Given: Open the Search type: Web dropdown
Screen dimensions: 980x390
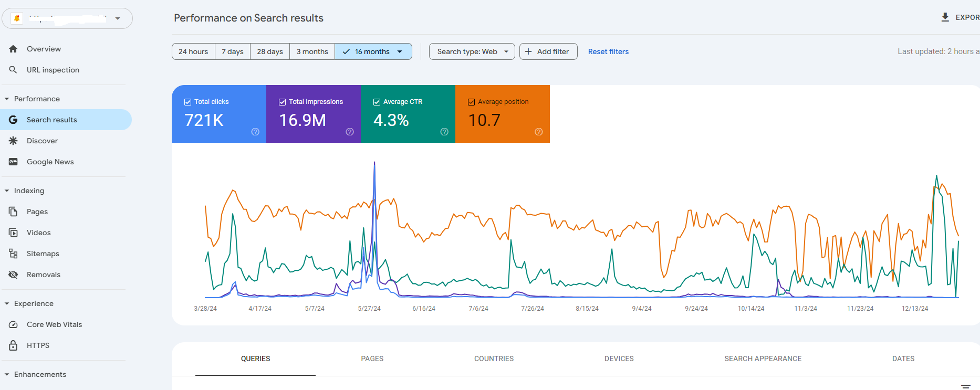Looking at the screenshot, I should tap(472, 51).
